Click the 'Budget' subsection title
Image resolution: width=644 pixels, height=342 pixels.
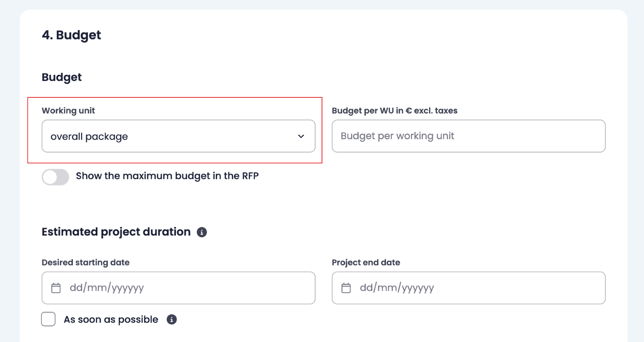click(62, 77)
